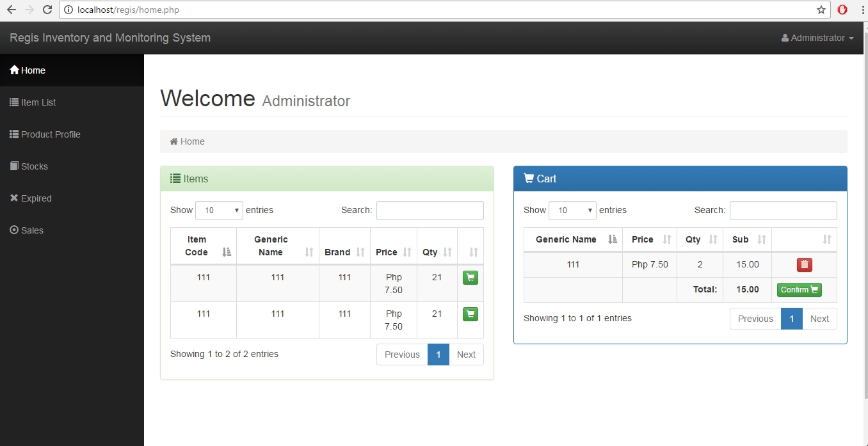868x446 pixels.
Task: Sort Cart table by Generic Name
Action: click(573, 239)
